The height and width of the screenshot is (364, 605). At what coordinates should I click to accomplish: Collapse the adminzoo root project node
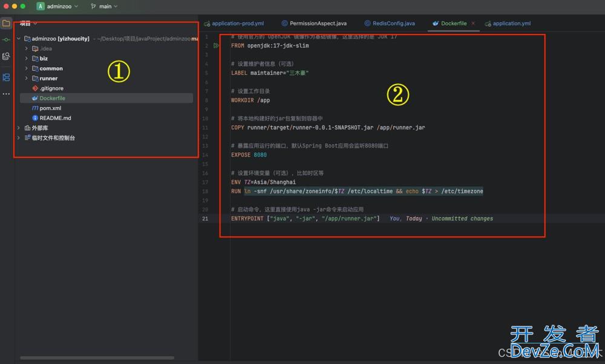click(x=19, y=39)
